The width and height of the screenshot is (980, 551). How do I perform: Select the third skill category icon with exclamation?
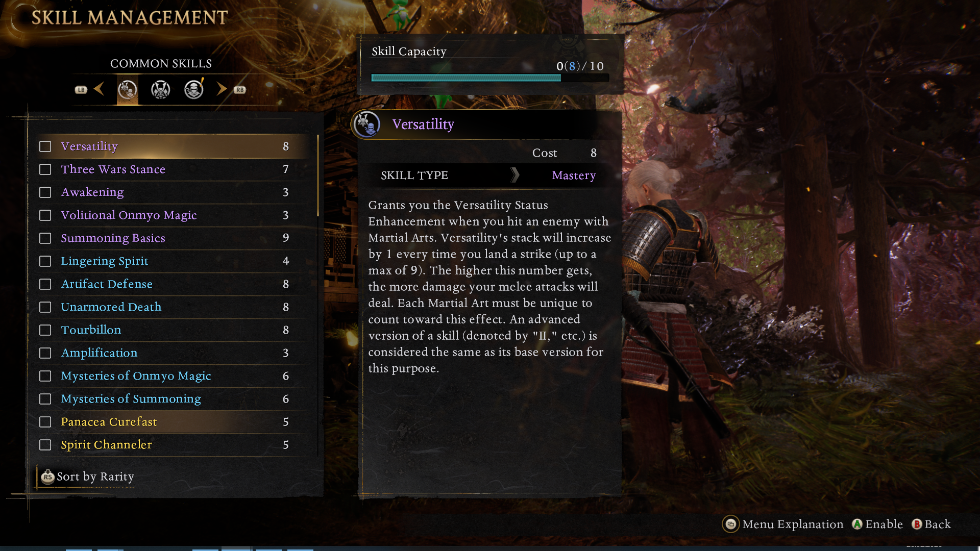(x=194, y=89)
